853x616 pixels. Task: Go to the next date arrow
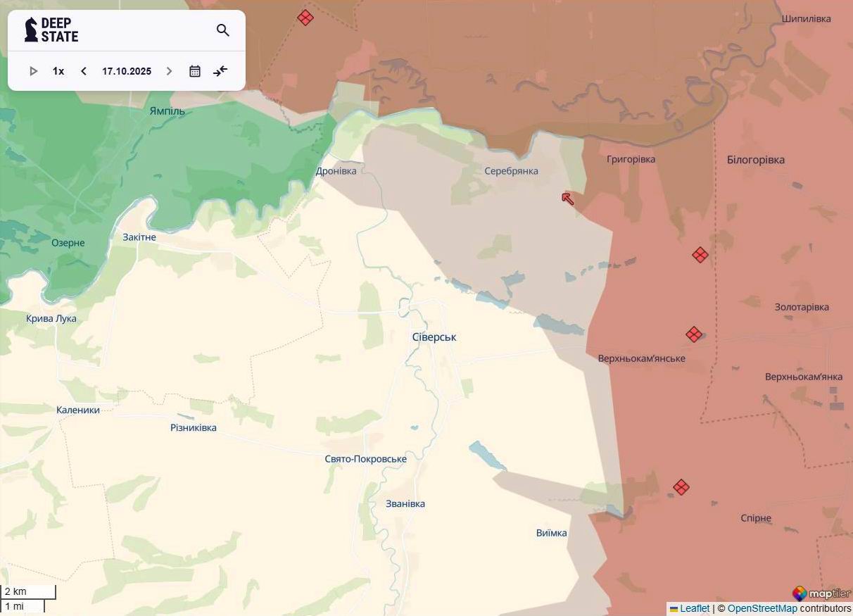pyautogui.click(x=169, y=71)
